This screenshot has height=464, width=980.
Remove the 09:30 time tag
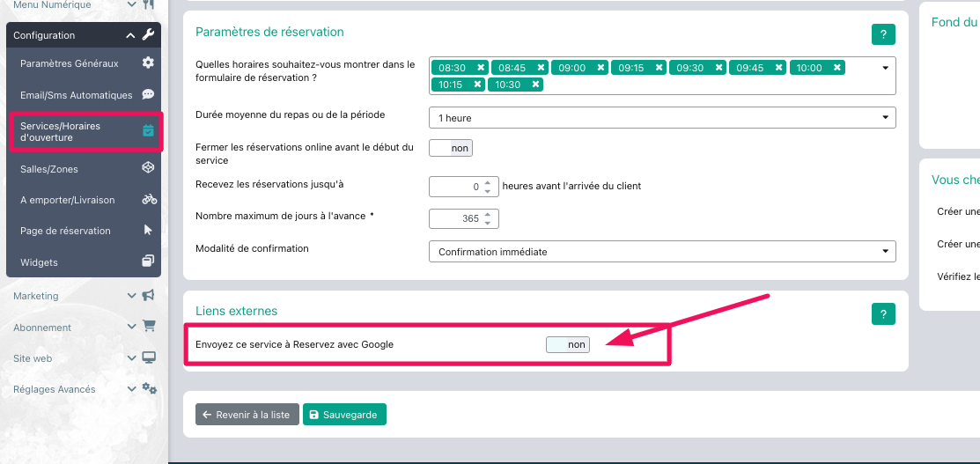point(718,68)
